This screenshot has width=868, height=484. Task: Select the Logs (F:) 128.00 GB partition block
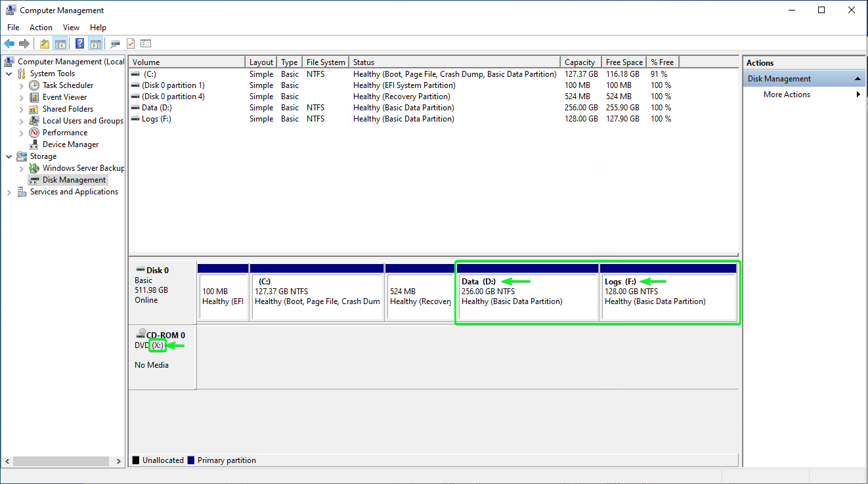(x=668, y=292)
